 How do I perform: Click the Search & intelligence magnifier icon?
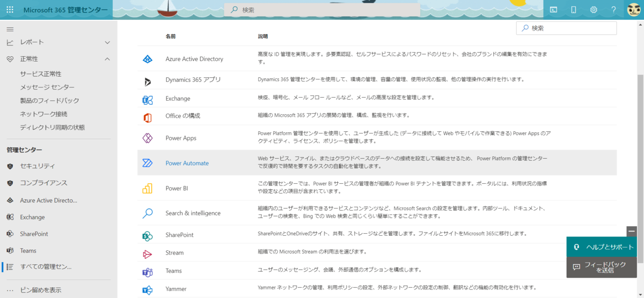click(148, 213)
